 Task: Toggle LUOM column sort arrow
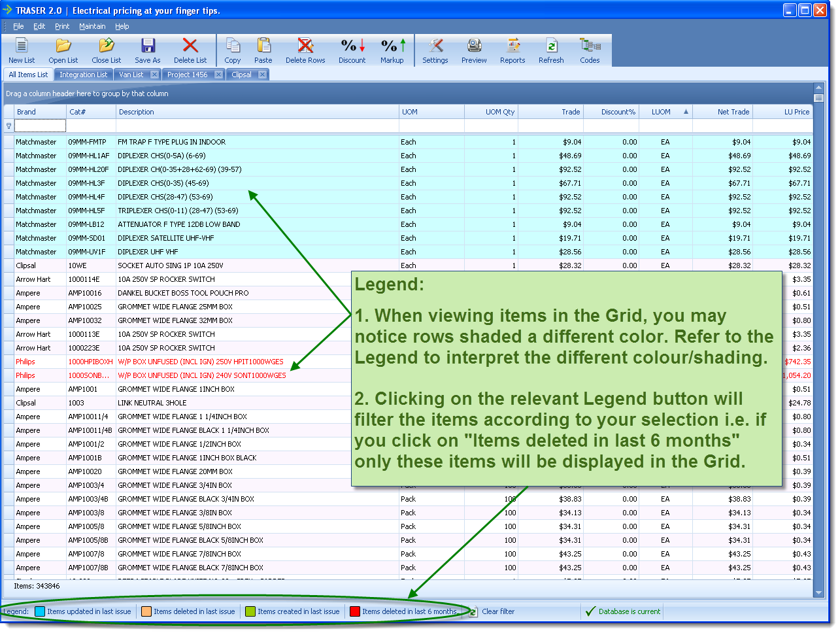[x=686, y=112]
